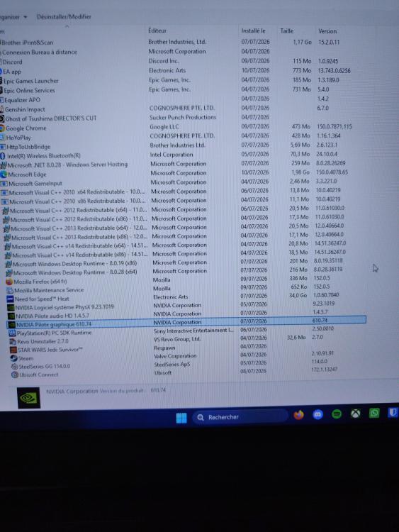Sort by the Version column header
Viewport: 399px width, 532px height.
(327, 31)
